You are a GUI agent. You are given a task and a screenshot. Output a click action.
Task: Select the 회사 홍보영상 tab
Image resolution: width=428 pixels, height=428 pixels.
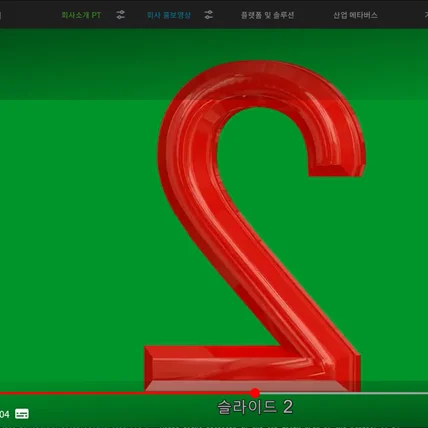click(x=169, y=15)
